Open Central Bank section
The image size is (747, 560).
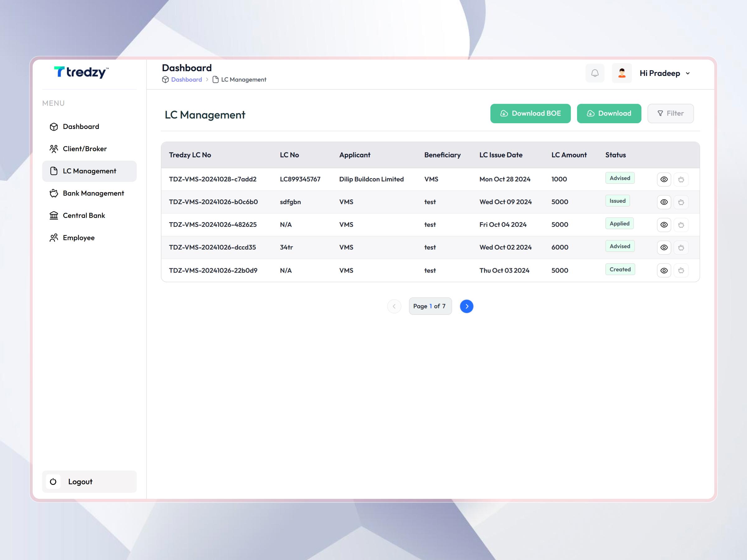(x=84, y=215)
